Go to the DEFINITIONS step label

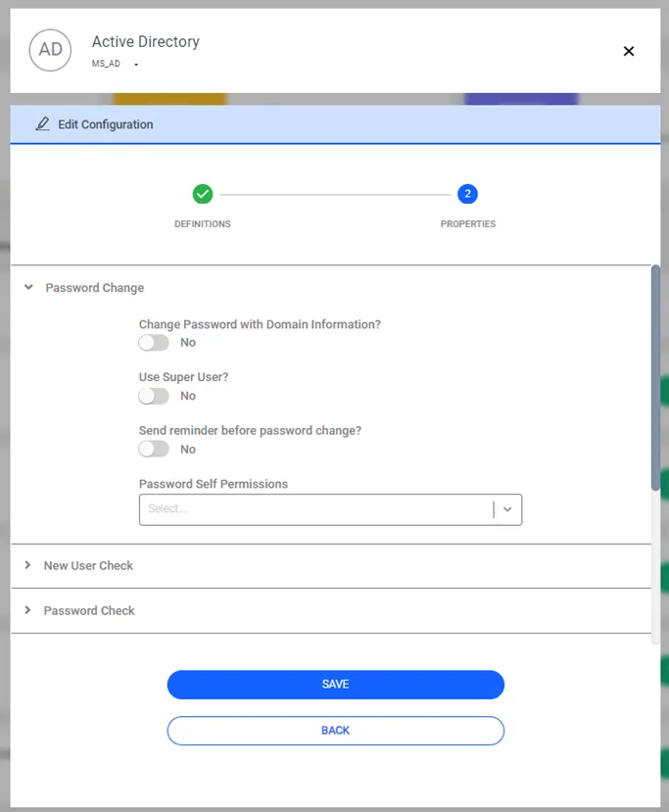tap(203, 224)
